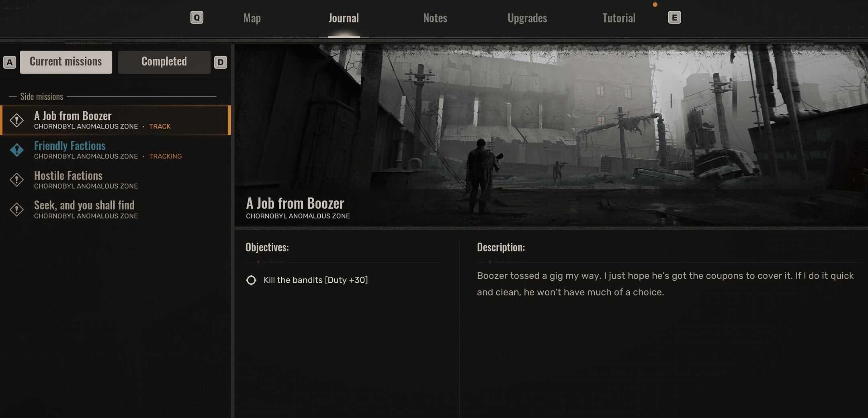Viewport: 868px width, 418px height.
Task: Click the diamond icon for A Job from Boozer
Action: (17, 120)
